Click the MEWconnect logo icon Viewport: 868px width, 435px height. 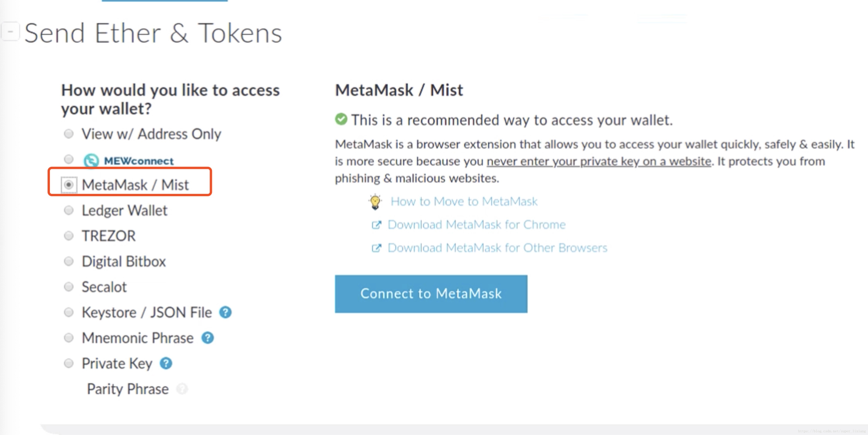pyautogui.click(x=91, y=160)
